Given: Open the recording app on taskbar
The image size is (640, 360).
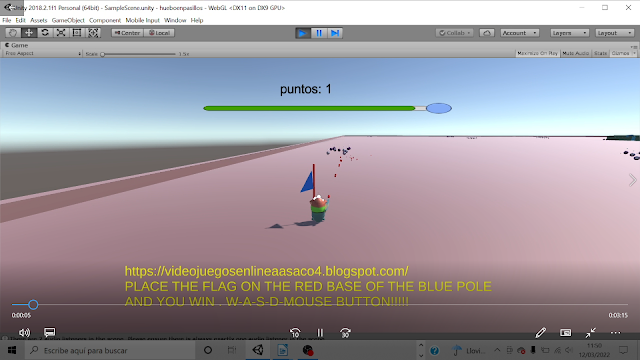Looking at the screenshot, I should point(307,350).
